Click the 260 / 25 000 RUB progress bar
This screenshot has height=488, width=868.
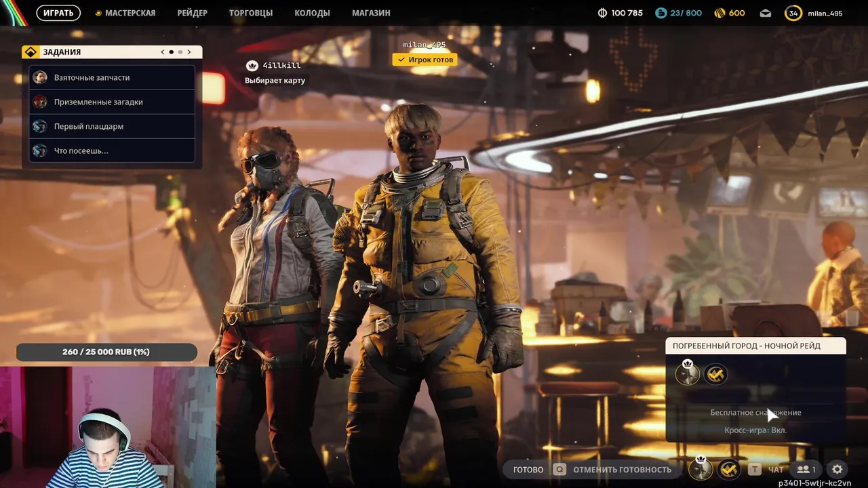[106, 352]
